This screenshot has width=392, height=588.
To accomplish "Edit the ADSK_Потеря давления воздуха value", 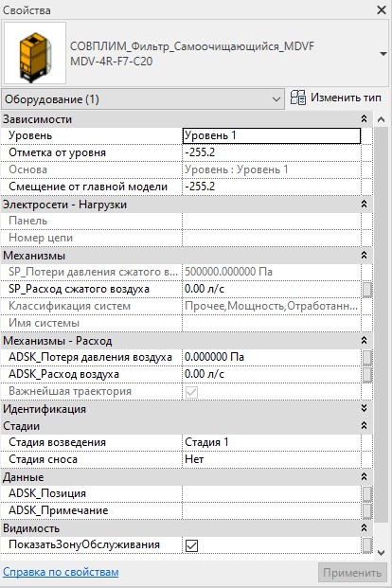I will pyautogui.click(x=272, y=357).
